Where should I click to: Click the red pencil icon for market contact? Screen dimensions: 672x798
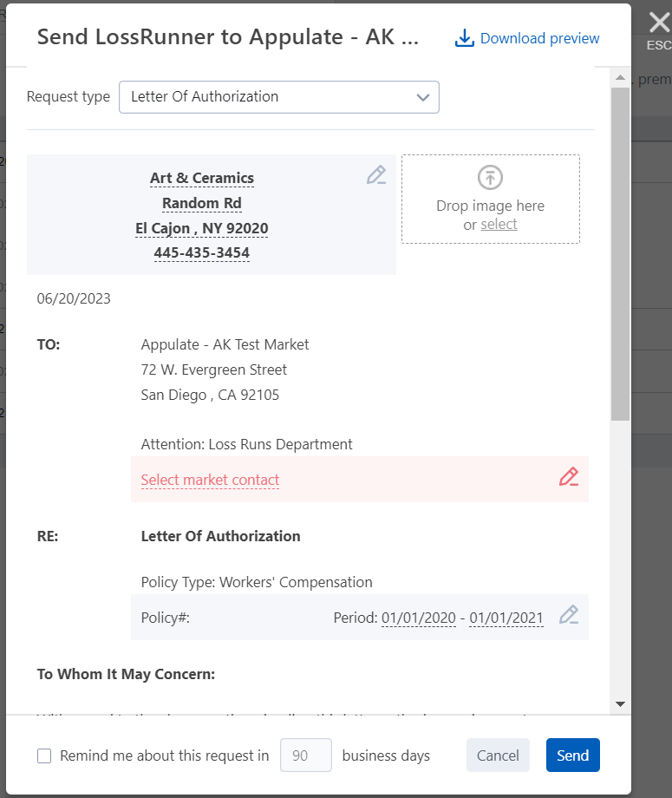[568, 477]
